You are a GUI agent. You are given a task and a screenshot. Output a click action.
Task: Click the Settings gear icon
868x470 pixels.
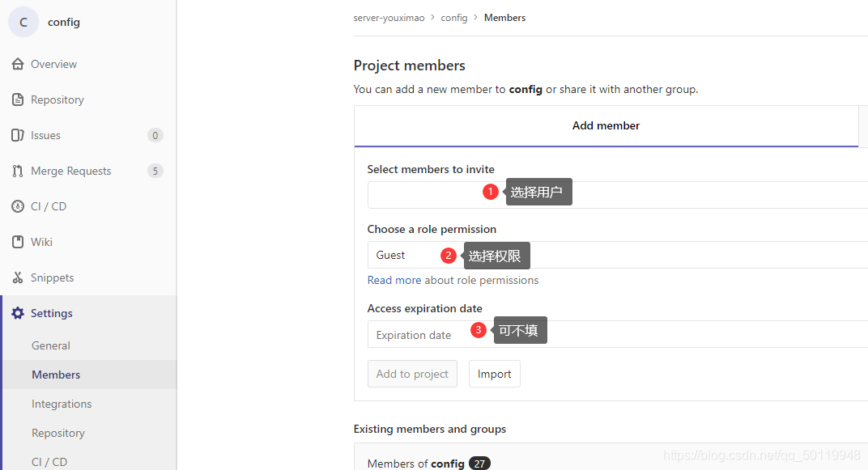tap(18, 313)
